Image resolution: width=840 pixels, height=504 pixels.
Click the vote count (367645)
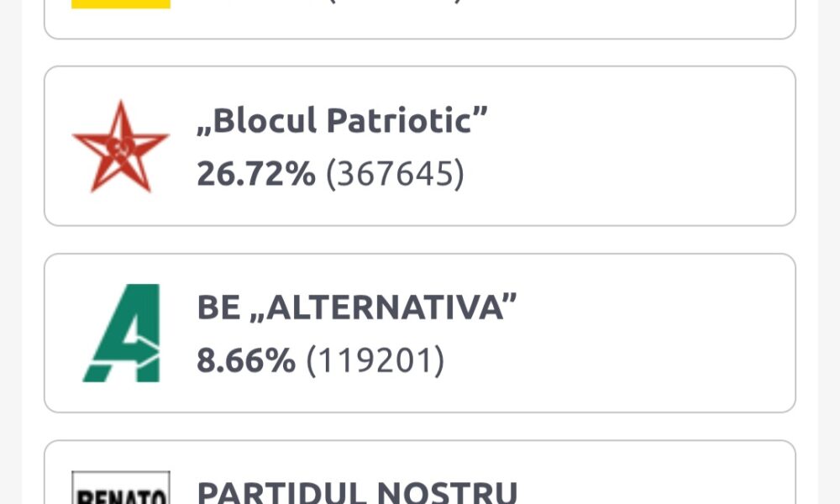pyautogui.click(x=395, y=174)
